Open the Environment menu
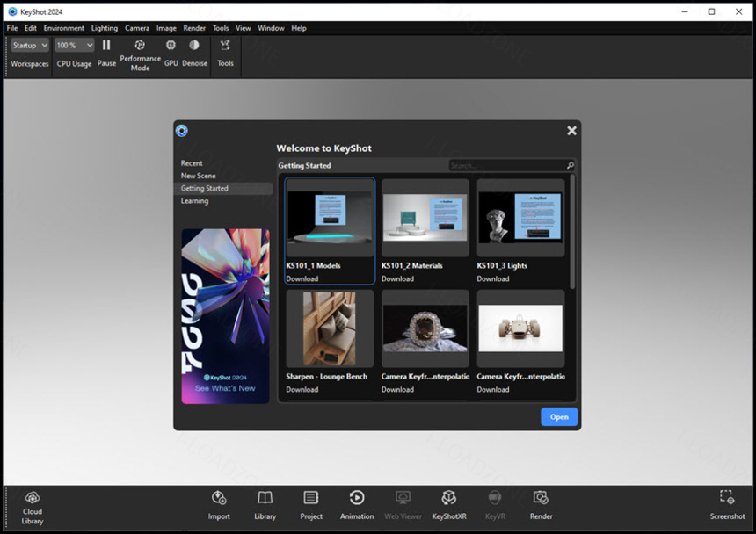The width and height of the screenshot is (756, 534). click(63, 28)
